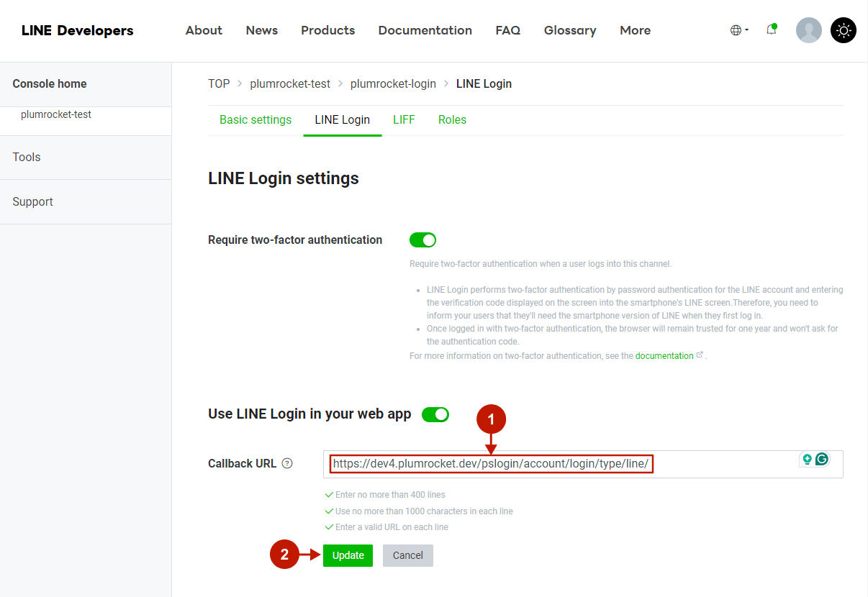Open Documentation in the top navigation
This screenshot has width=868, height=597.
pos(425,30)
